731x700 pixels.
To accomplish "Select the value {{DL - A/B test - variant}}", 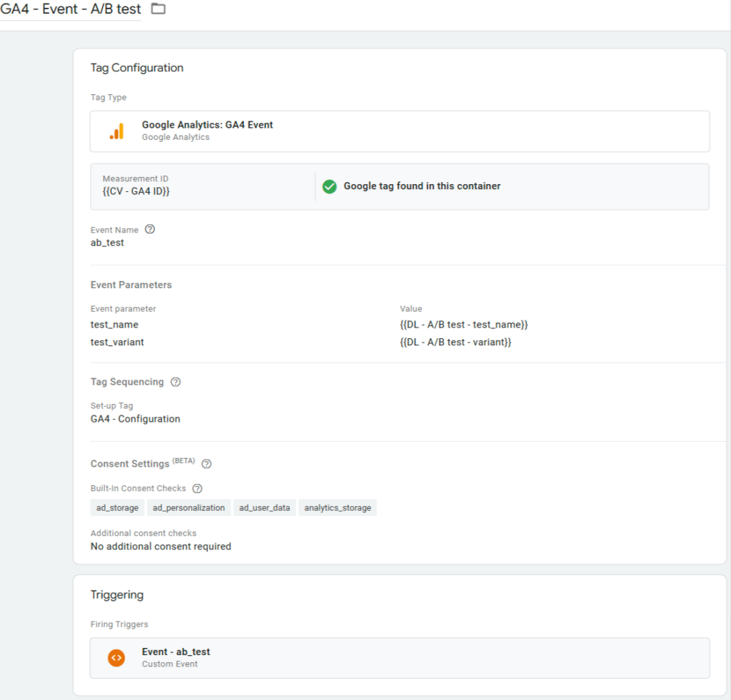I will coord(455,343).
